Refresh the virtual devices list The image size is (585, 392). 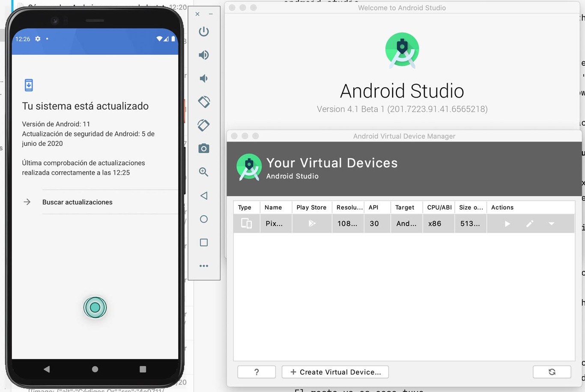[552, 372]
